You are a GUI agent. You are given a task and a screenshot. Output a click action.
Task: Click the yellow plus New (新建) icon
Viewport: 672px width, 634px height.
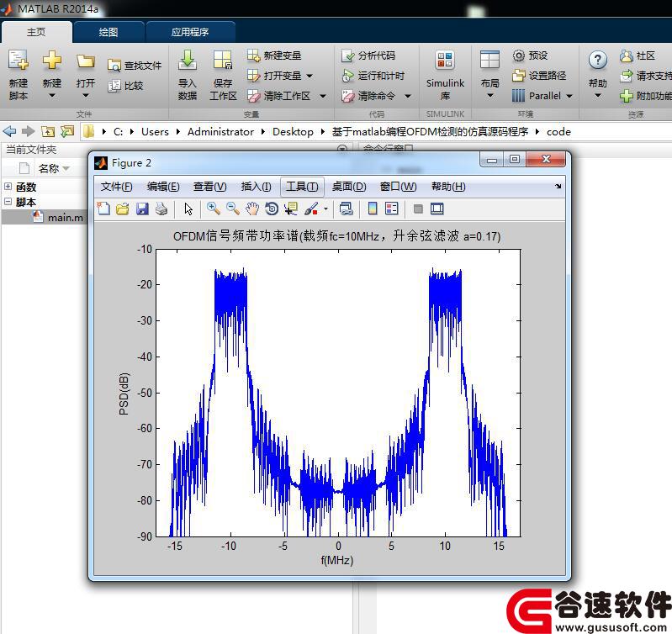52,61
